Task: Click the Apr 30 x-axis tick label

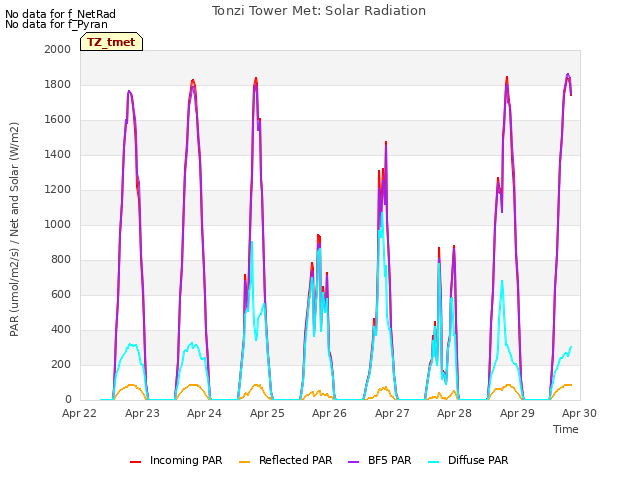Action: (579, 413)
